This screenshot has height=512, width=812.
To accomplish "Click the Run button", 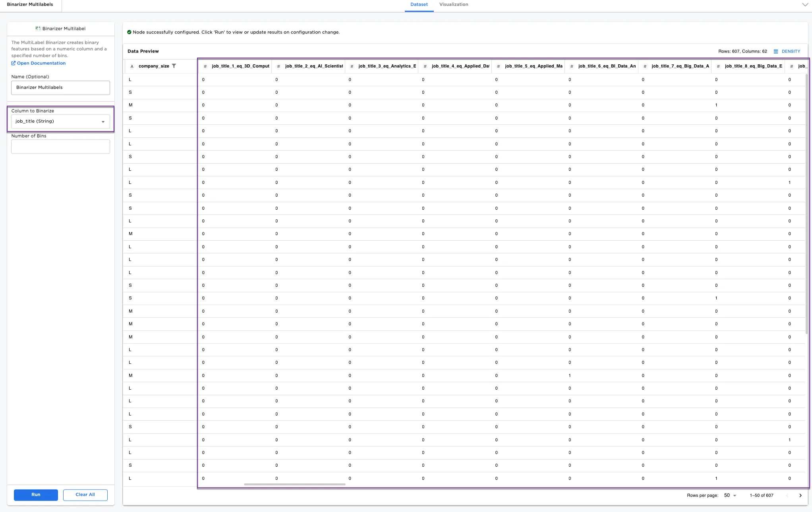I will pos(35,495).
